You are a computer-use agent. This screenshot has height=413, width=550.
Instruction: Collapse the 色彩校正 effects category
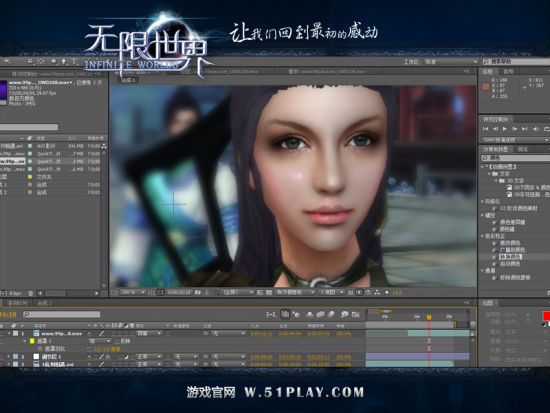point(483,236)
